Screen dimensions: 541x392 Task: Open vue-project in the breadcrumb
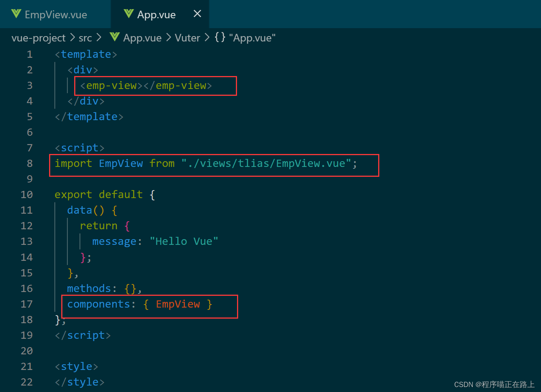pos(38,38)
